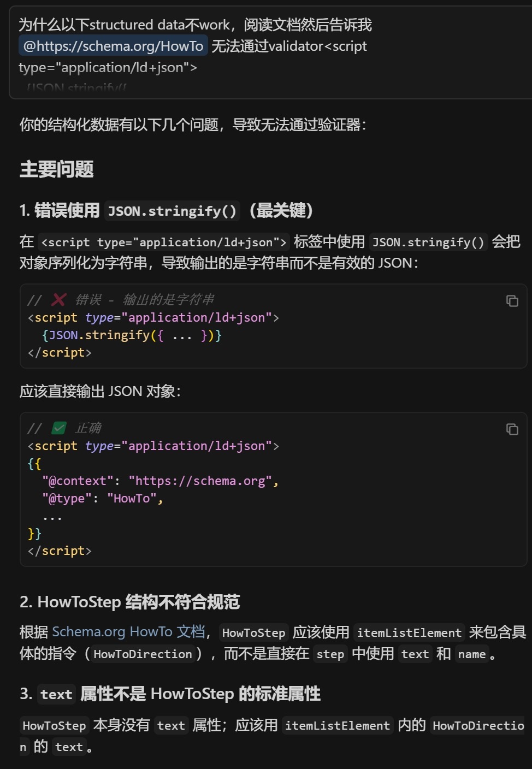Image resolution: width=532 pixels, height=769 pixels.
Task: Click the inline code word step
Action: 330,654
